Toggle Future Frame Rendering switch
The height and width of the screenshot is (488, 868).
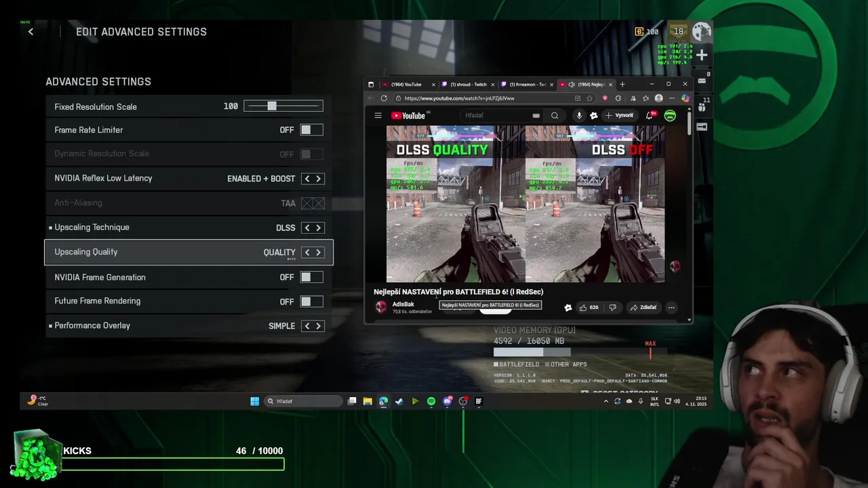pyautogui.click(x=312, y=302)
